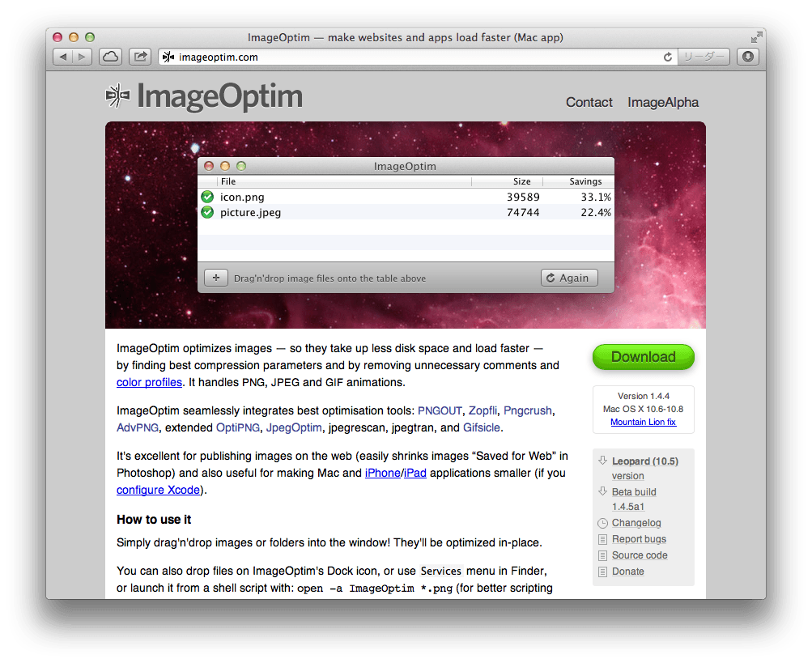
Task: Reload page with the refresh icon
Action: [x=668, y=57]
